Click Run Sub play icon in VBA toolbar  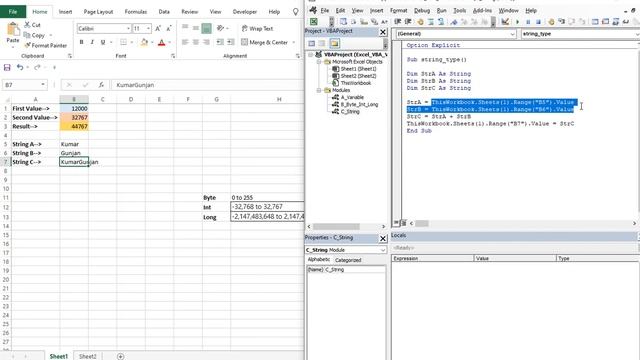518,22
